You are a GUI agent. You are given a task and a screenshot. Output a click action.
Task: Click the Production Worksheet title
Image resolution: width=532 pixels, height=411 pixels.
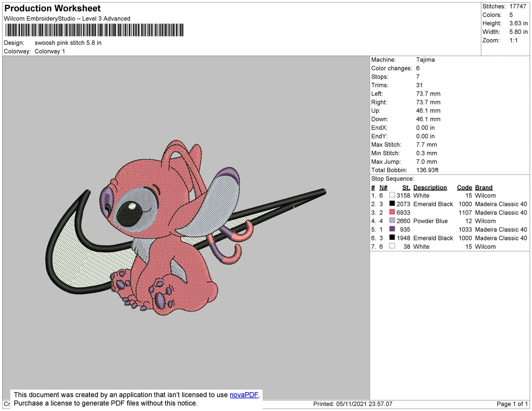point(52,8)
